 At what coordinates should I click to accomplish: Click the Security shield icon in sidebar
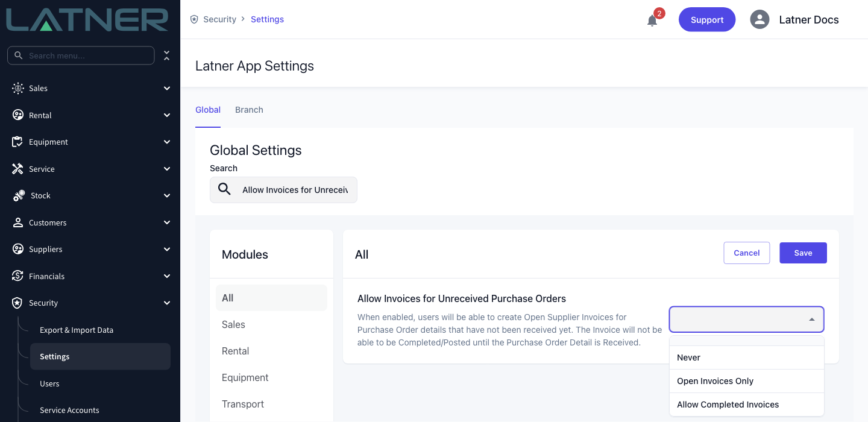(18, 303)
